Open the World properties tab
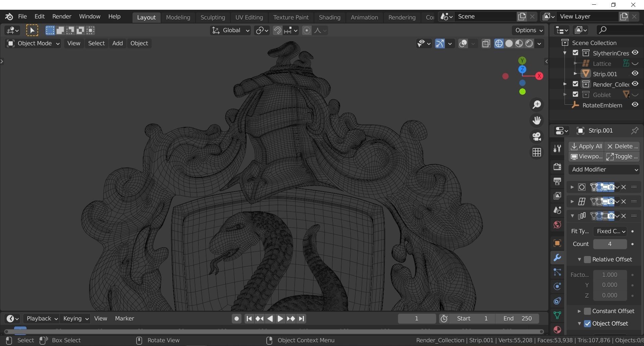Viewport: 644px width, 346px height. pyautogui.click(x=557, y=225)
